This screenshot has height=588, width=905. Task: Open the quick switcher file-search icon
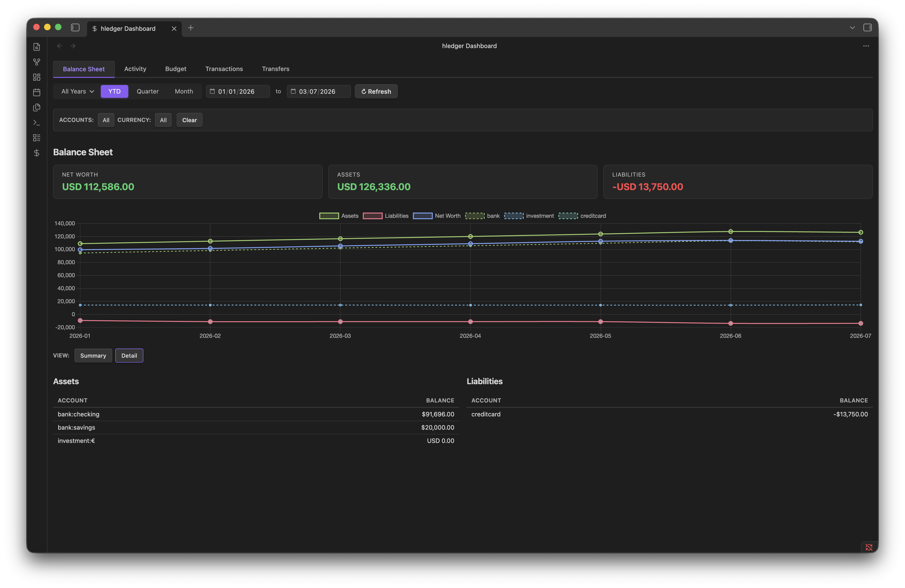[x=36, y=47]
